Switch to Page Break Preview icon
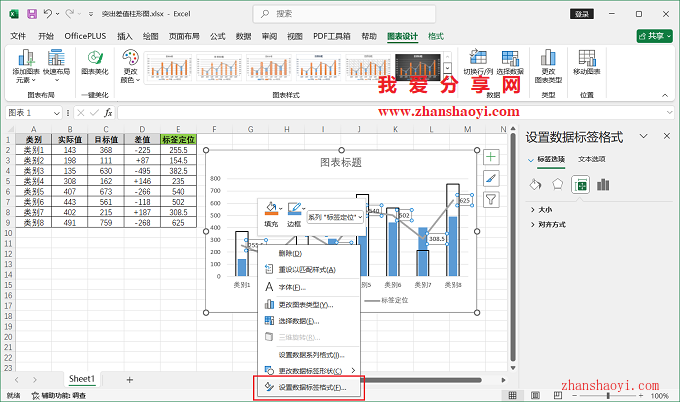This screenshot has height=402, width=680. [x=558, y=395]
